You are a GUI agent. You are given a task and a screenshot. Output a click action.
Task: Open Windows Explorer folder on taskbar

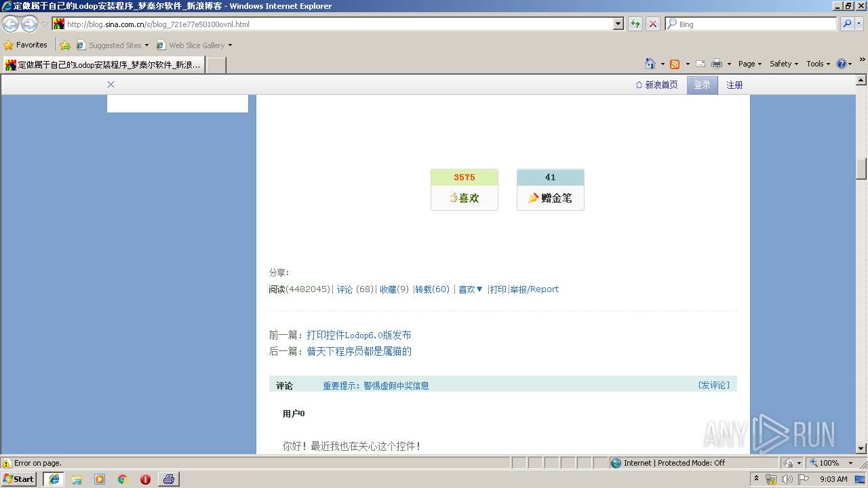click(x=77, y=479)
